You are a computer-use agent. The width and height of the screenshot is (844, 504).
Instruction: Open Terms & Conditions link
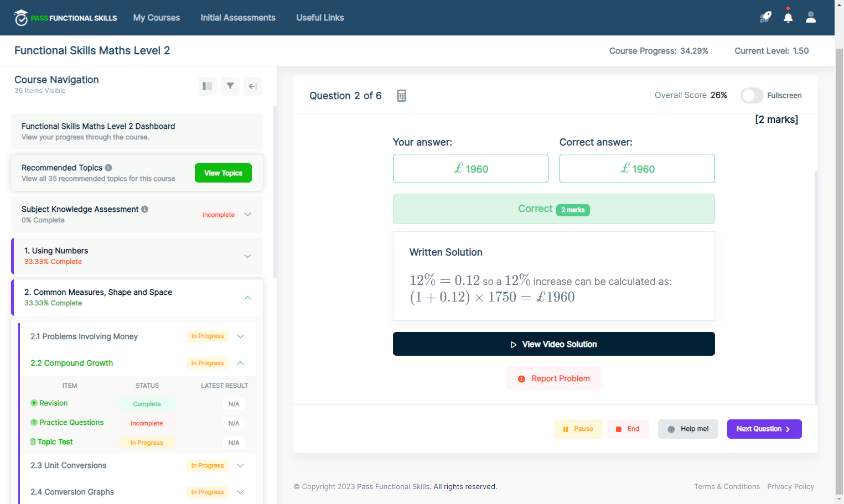click(727, 487)
